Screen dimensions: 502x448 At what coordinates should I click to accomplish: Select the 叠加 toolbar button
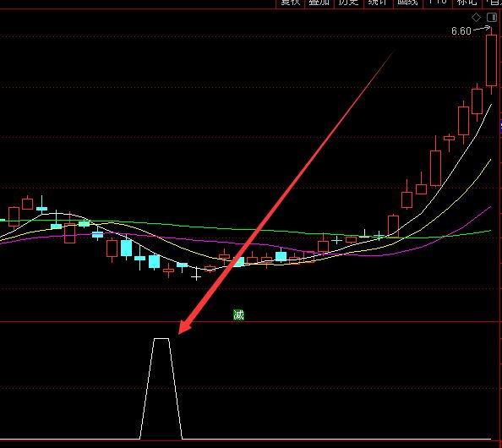tap(319, 3)
